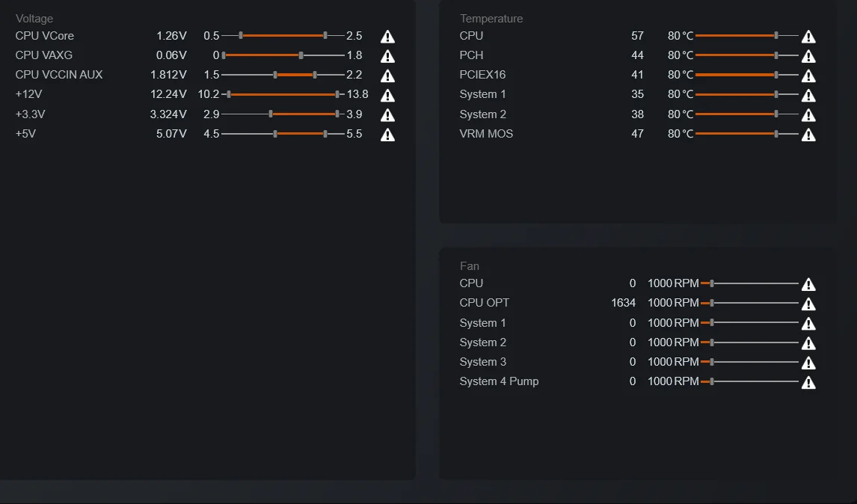Viewport: 857px width, 504px height.
Task: Click the CPU OPT fan warning icon
Action: point(808,304)
